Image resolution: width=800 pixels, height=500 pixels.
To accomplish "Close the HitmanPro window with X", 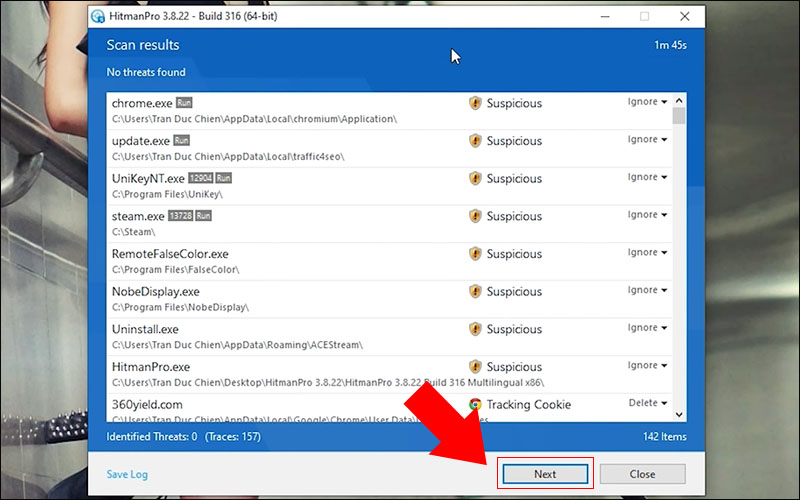I will point(685,16).
